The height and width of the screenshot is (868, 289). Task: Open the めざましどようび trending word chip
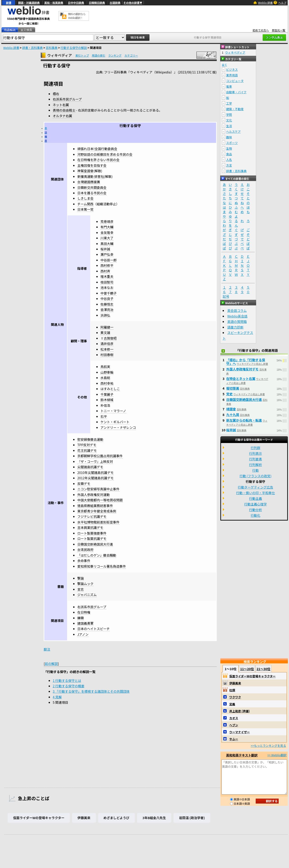click(x=116, y=818)
